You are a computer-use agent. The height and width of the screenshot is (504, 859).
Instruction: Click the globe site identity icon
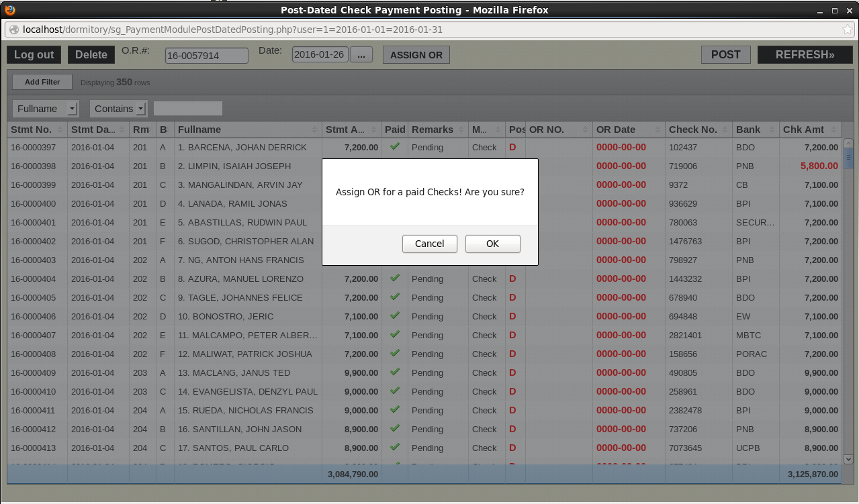(13, 30)
